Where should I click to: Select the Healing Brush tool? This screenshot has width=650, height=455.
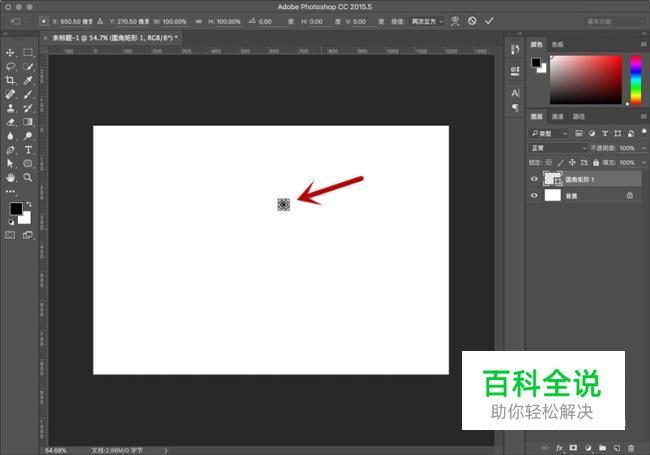10,94
